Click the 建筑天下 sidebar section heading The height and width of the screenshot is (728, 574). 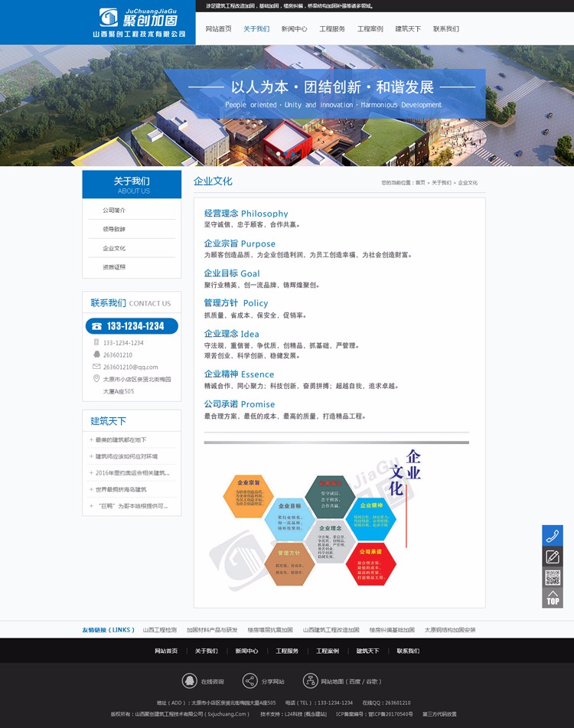point(108,421)
